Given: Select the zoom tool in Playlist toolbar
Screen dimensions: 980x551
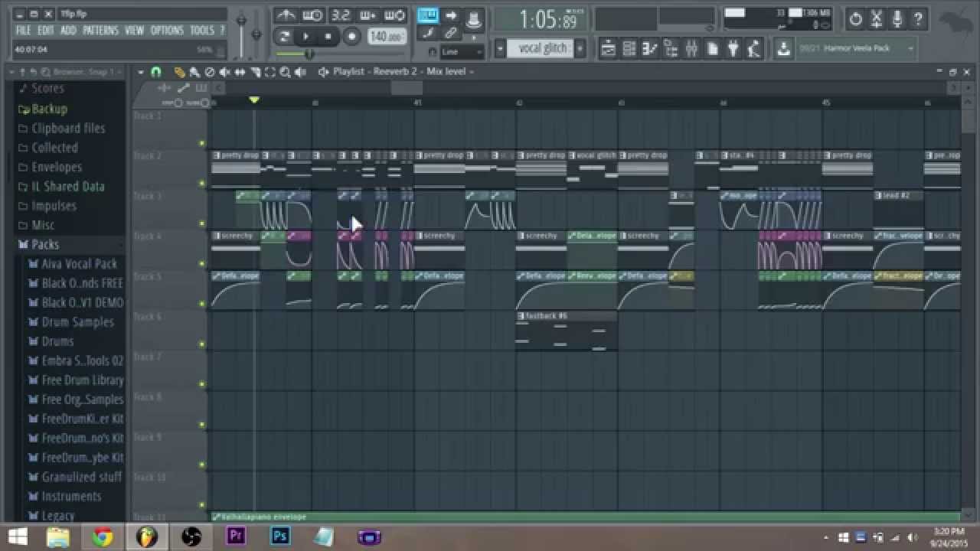Looking at the screenshot, I should pyautogui.click(x=285, y=72).
